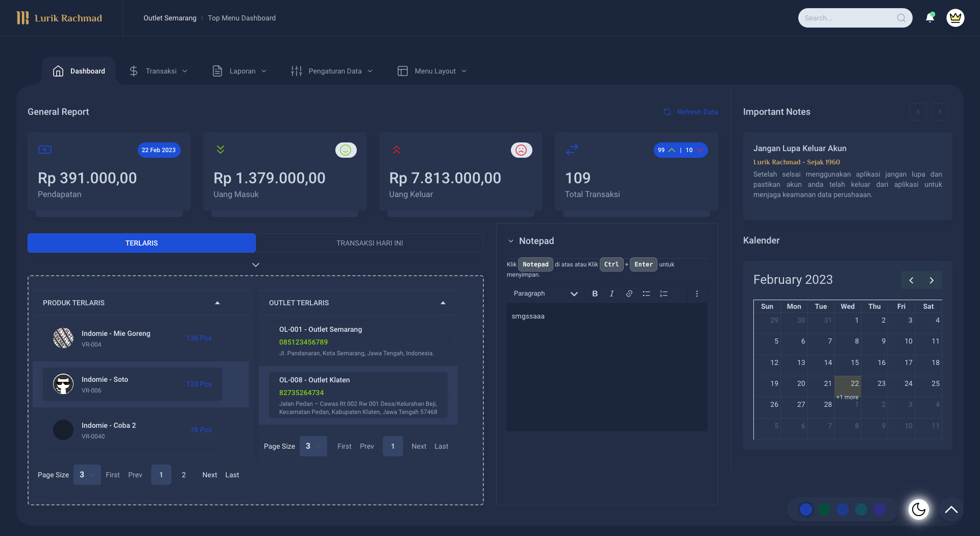Toggle bold formatting in the Notepad editor

(x=595, y=294)
